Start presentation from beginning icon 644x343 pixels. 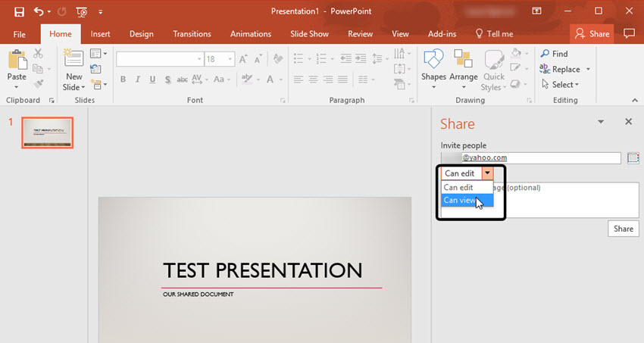click(82, 12)
